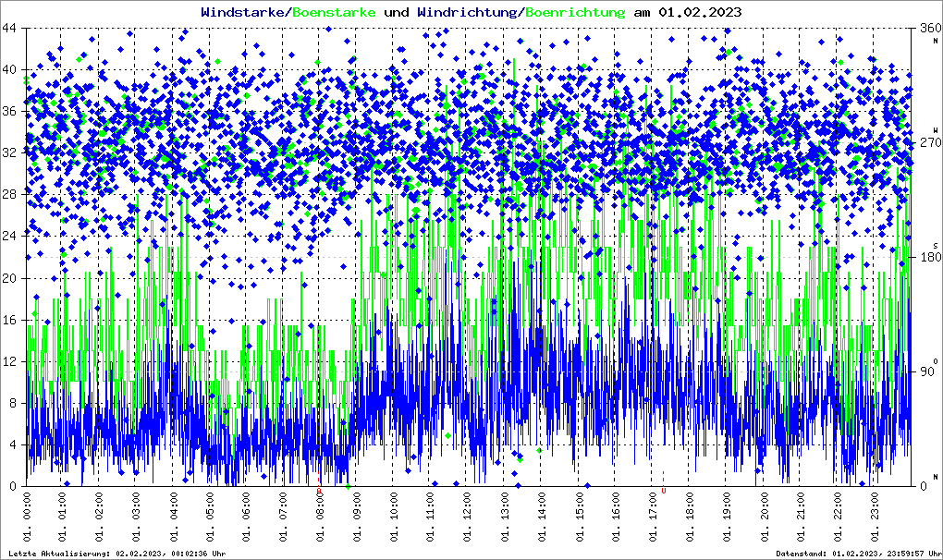943x560 pixels.
Task: Click the 09:00 time axis label
Action: point(358,517)
